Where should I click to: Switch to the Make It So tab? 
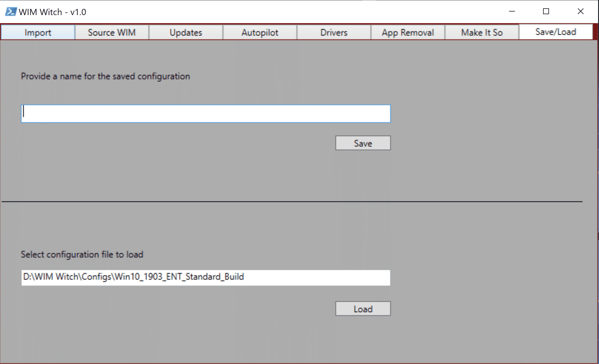pos(482,32)
